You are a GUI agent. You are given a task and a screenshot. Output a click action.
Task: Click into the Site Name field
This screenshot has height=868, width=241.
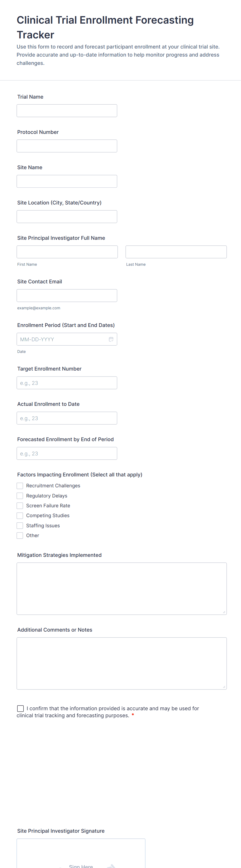67,181
